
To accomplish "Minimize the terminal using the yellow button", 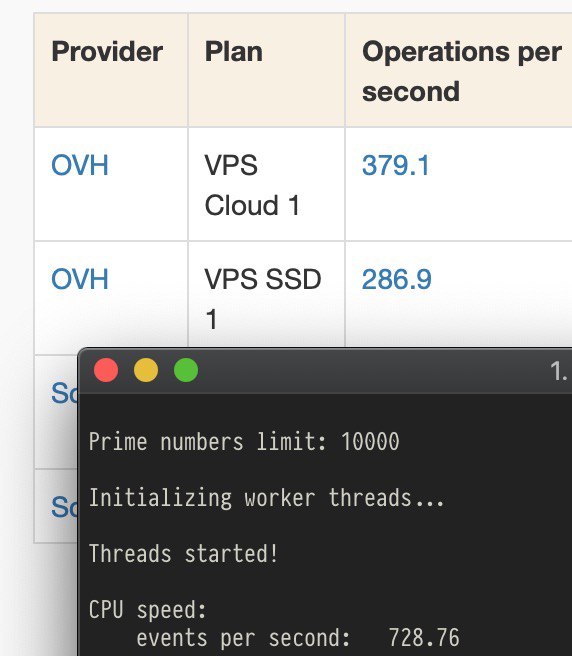I will point(146,370).
